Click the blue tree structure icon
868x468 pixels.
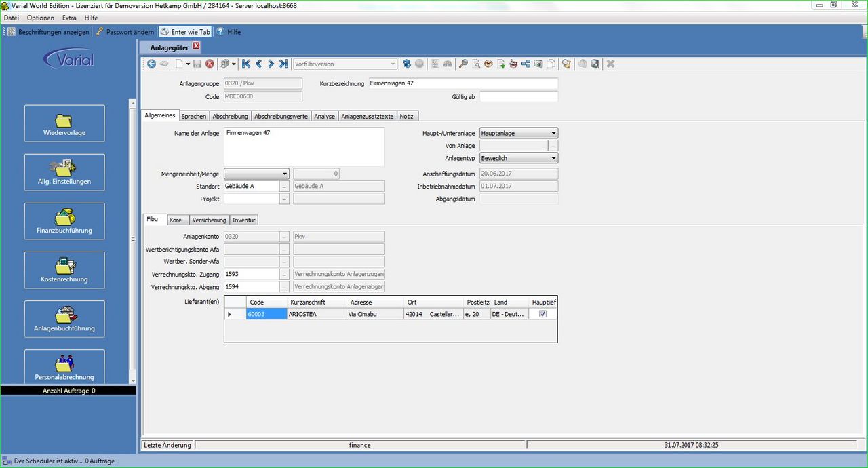526,64
